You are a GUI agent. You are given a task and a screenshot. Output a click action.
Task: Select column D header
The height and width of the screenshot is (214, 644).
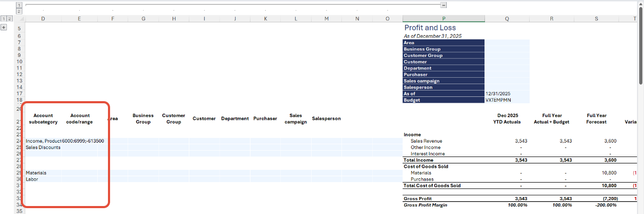(43, 19)
